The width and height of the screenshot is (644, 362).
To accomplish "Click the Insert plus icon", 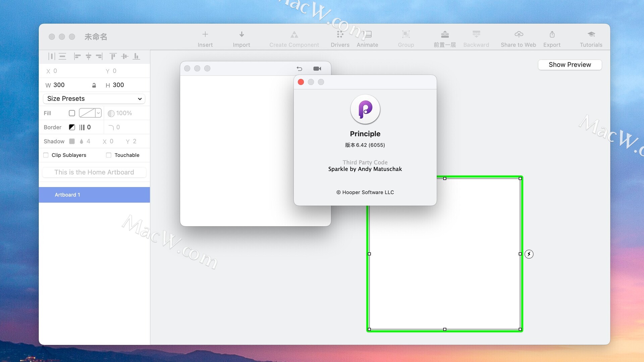I will [x=205, y=34].
